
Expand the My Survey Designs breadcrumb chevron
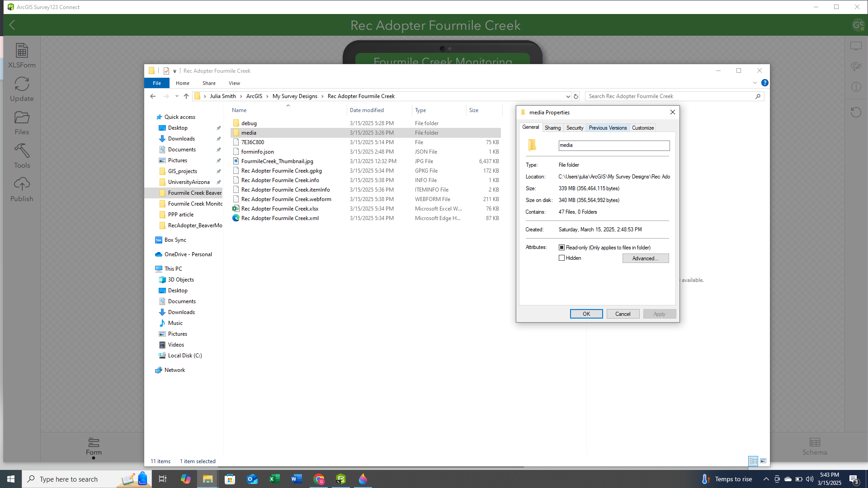tap(322, 96)
